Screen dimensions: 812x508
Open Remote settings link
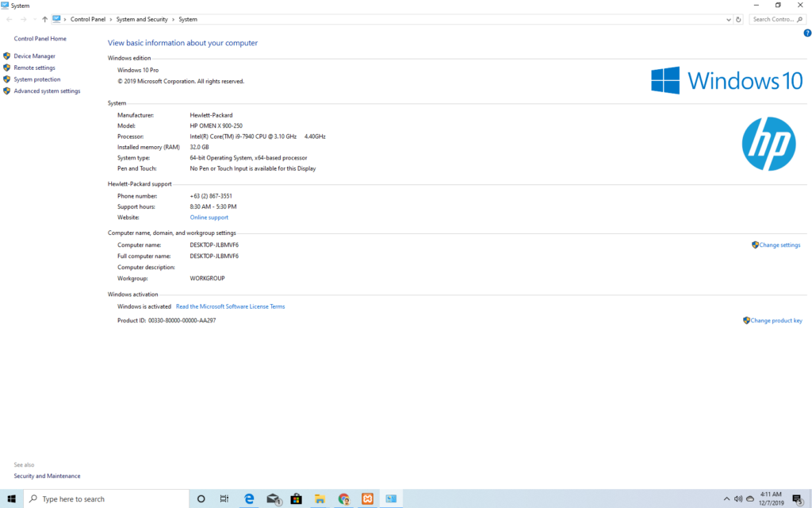coord(34,68)
